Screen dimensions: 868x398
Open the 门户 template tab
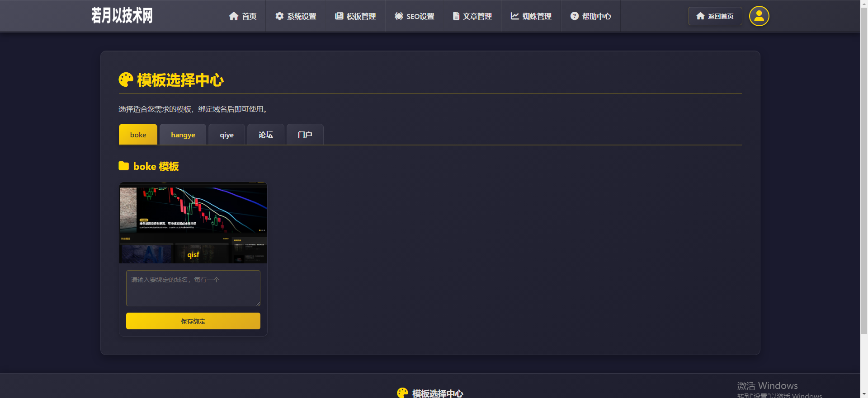pos(305,135)
